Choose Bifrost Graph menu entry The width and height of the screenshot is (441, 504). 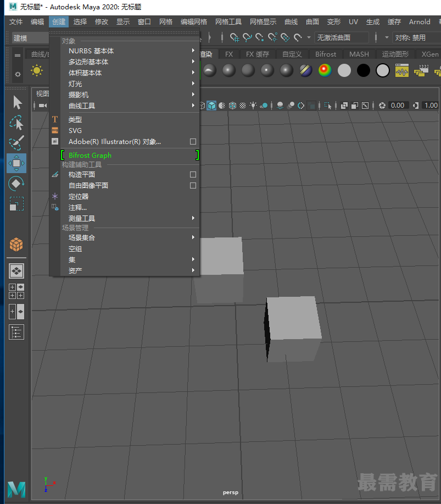pos(130,155)
